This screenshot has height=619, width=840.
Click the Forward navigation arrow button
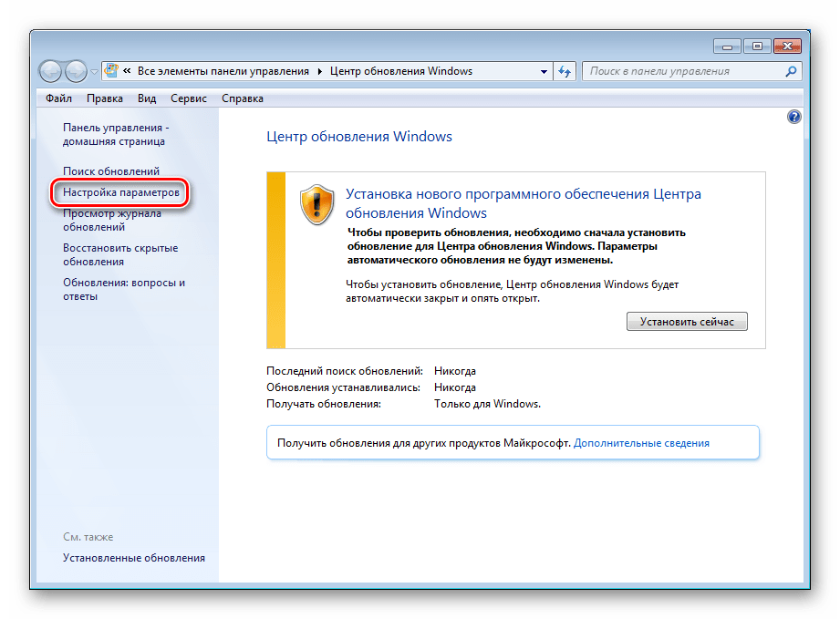coord(75,71)
